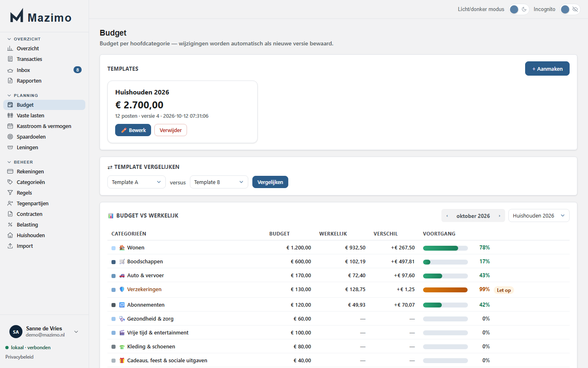Open the Budget menu item
Viewport: 588px width, 368px height.
(x=44, y=105)
